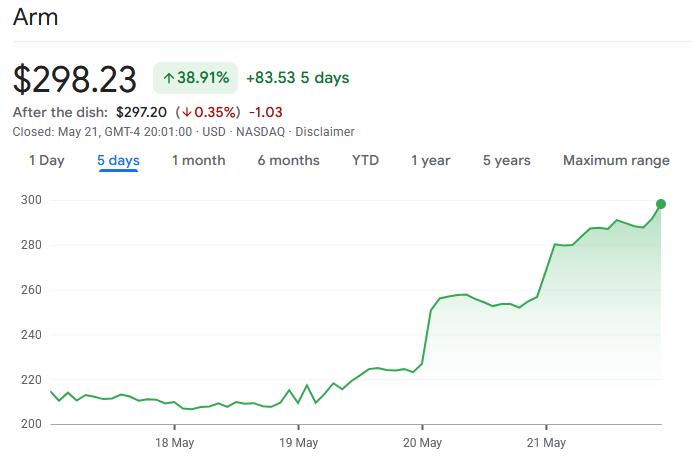
Task: Click the Arm company title
Action: click(x=35, y=18)
